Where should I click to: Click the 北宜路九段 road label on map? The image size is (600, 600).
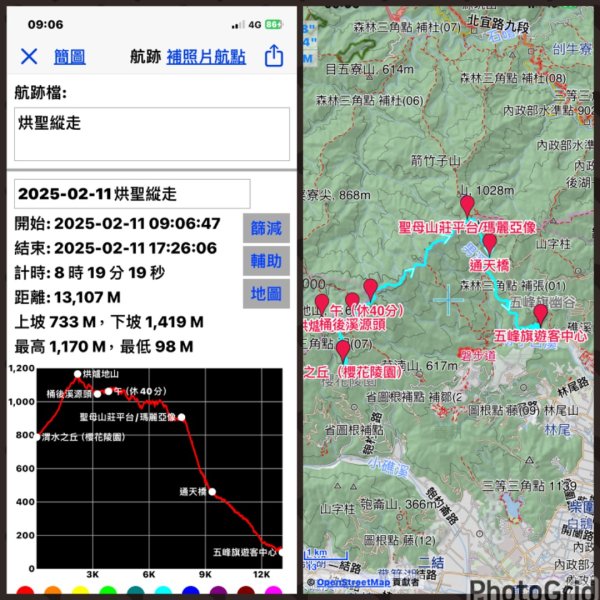(x=499, y=25)
